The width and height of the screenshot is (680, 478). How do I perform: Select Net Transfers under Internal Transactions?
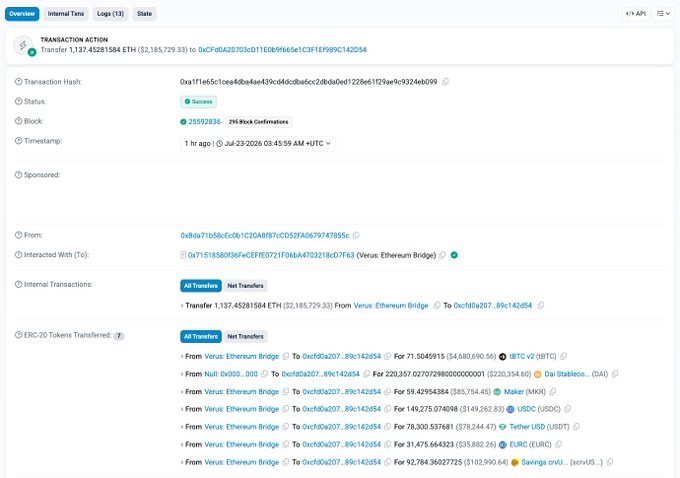(x=245, y=286)
